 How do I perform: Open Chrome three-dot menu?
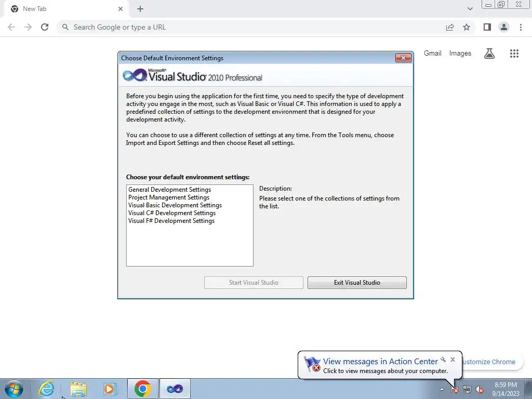521,27
